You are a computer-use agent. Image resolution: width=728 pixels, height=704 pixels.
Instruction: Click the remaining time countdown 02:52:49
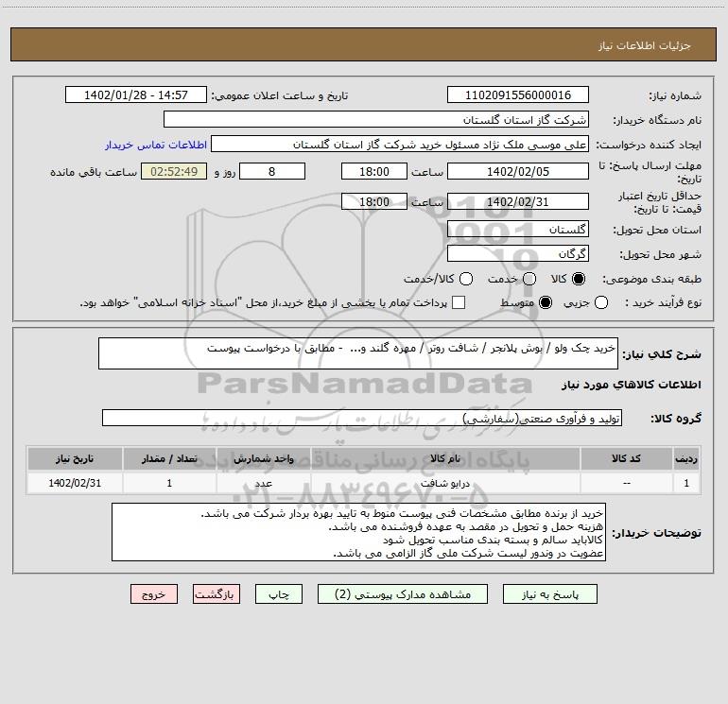point(174,171)
